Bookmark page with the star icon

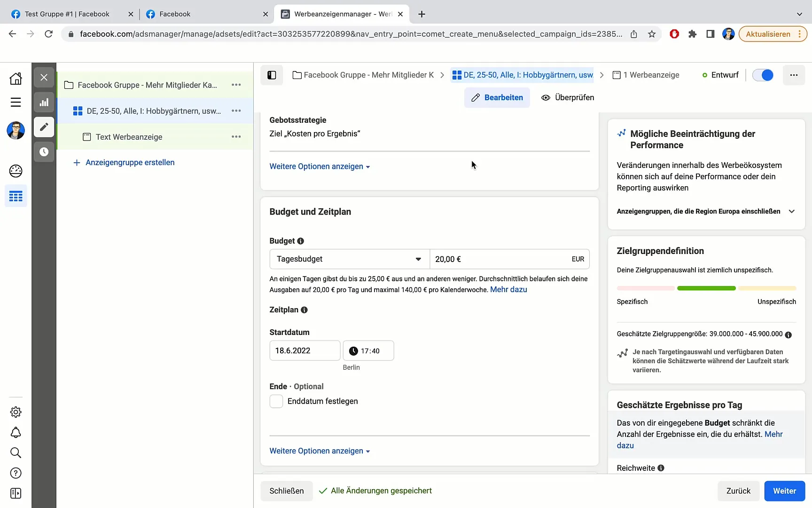click(652, 34)
